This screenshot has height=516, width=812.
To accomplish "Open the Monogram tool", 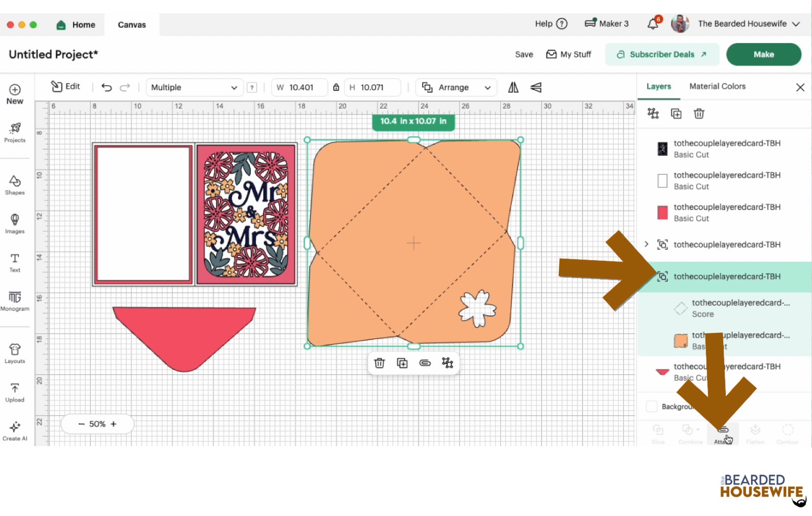I will pyautogui.click(x=15, y=300).
